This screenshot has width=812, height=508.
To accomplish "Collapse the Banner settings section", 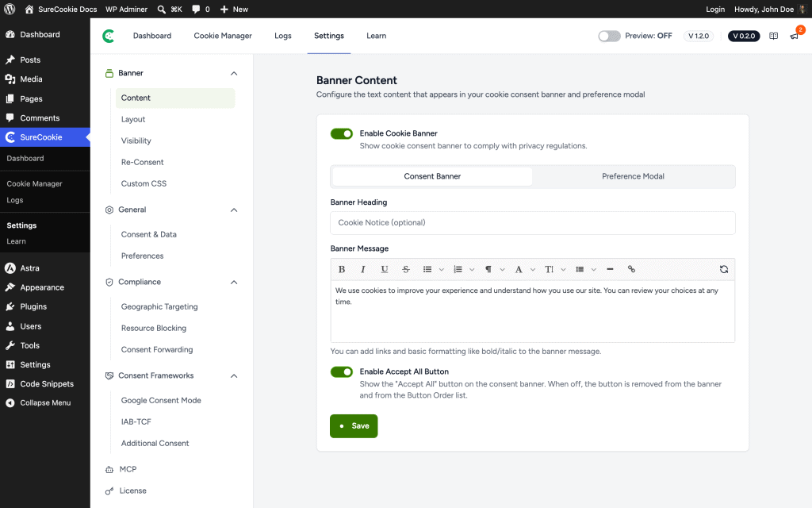I will (x=234, y=73).
